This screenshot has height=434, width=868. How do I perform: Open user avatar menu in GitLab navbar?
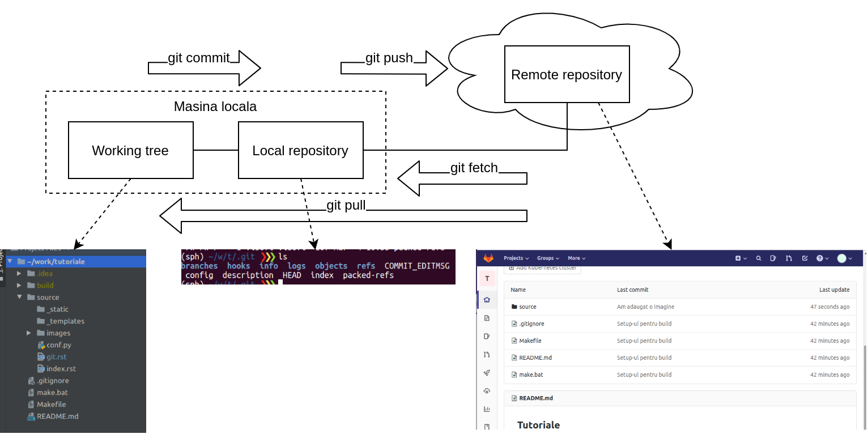(844, 258)
